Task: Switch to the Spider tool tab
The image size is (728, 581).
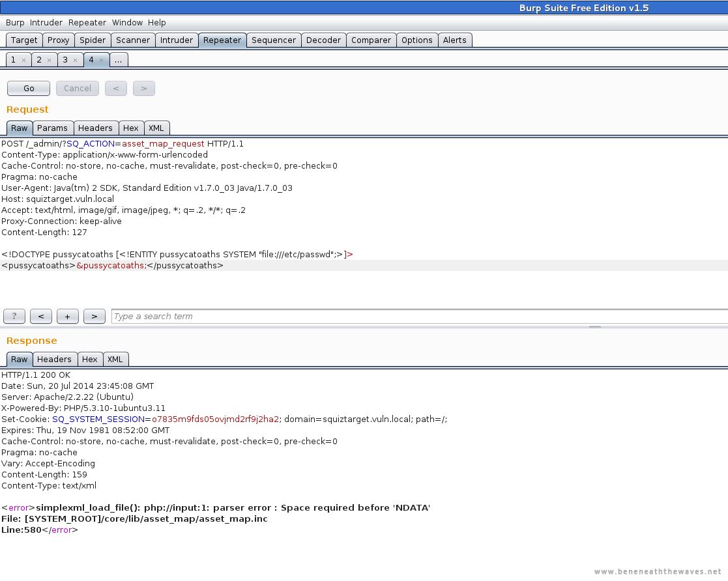Action: tap(93, 40)
